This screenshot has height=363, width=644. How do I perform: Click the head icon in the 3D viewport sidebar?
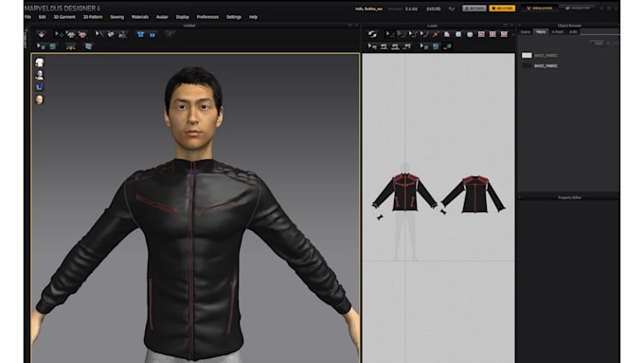pos(40,100)
